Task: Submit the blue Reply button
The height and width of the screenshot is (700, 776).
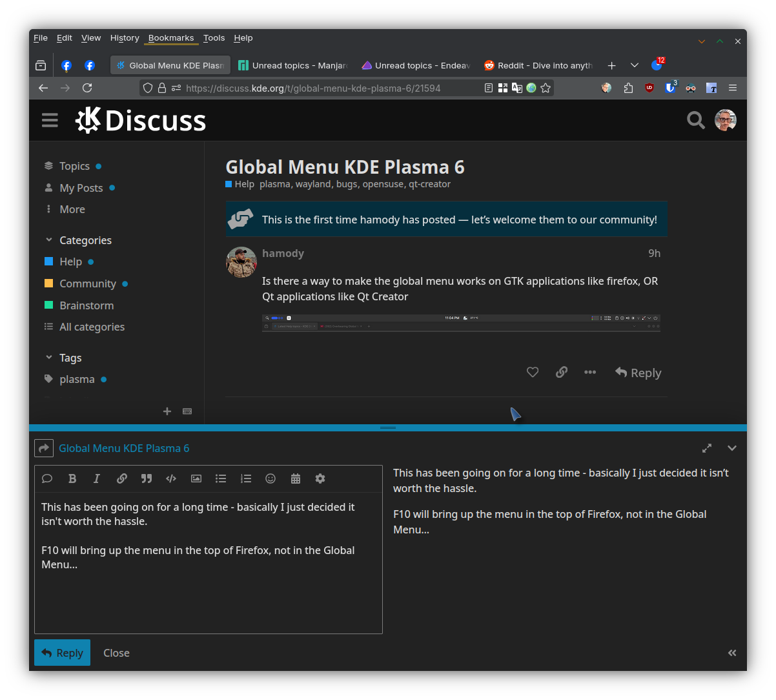Action: tap(63, 653)
